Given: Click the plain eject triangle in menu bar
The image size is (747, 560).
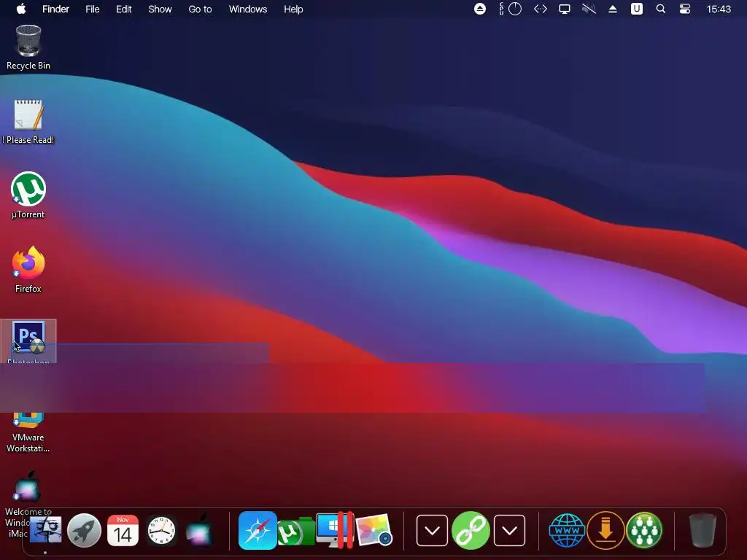Looking at the screenshot, I should pos(613,9).
